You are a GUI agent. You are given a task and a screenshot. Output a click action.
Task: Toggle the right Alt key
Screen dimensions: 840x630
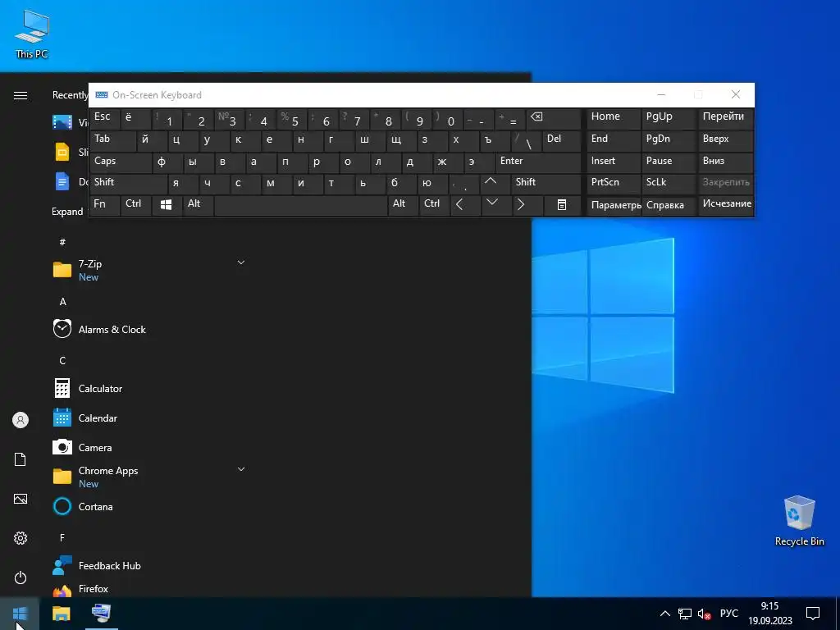pos(404,205)
